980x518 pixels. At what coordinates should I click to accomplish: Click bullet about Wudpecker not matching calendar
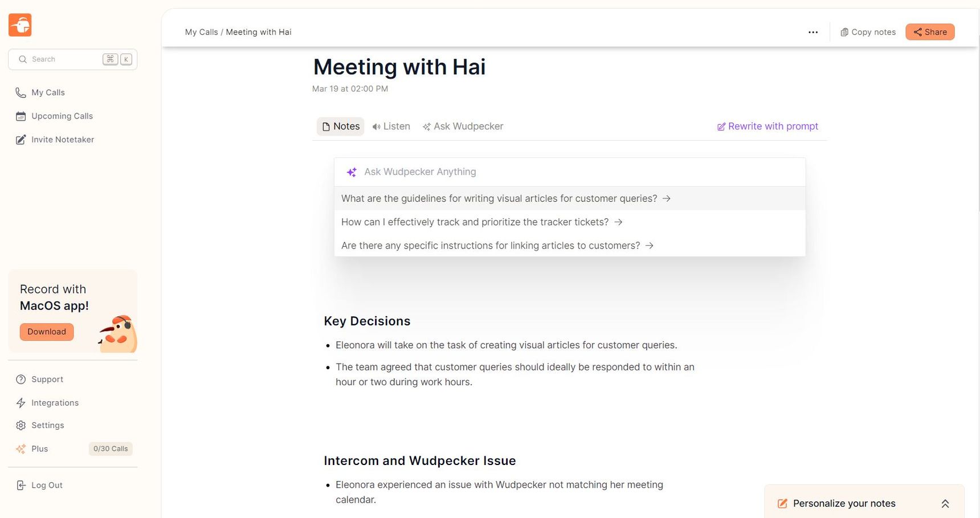499,492
